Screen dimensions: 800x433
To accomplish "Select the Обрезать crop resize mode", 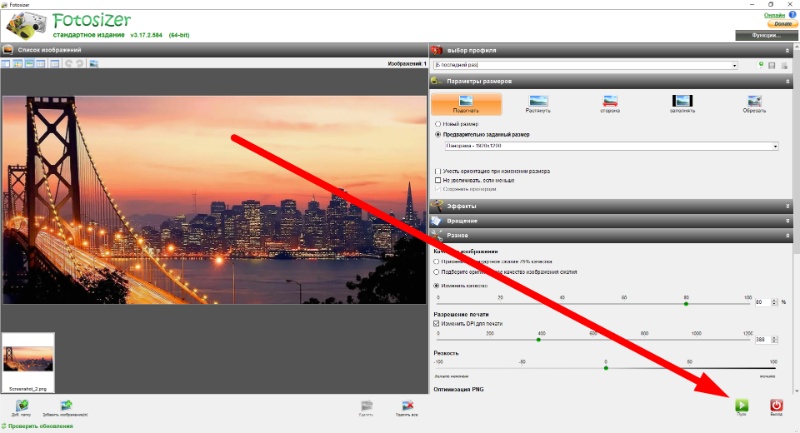I will coord(754,104).
